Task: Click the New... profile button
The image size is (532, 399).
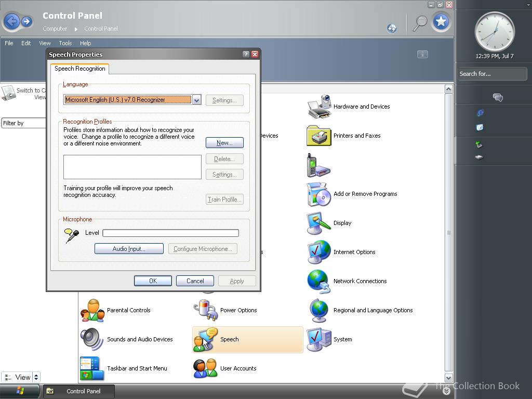Action: click(x=224, y=143)
